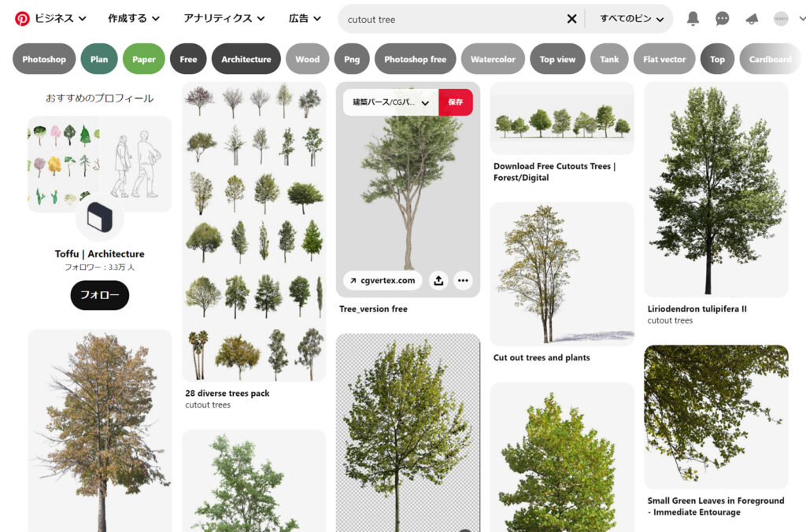The image size is (806, 532).
Task: Open the ビジネス dropdown menu
Action: (x=60, y=19)
